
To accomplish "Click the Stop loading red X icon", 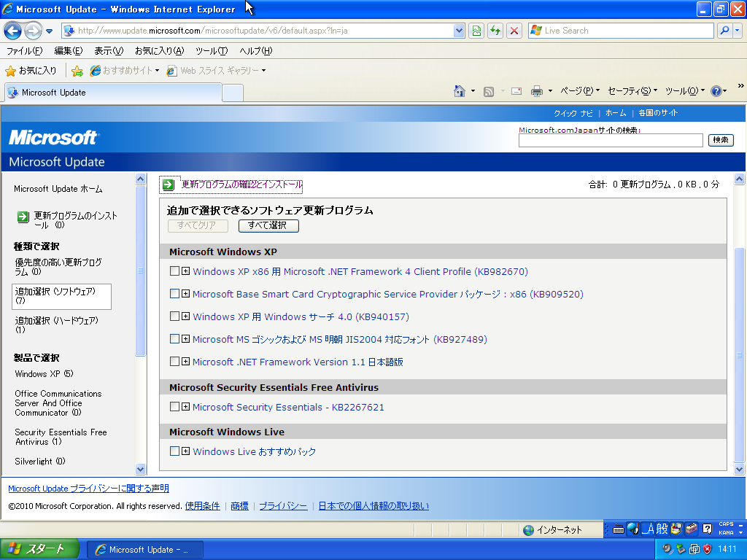I will pyautogui.click(x=514, y=31).
